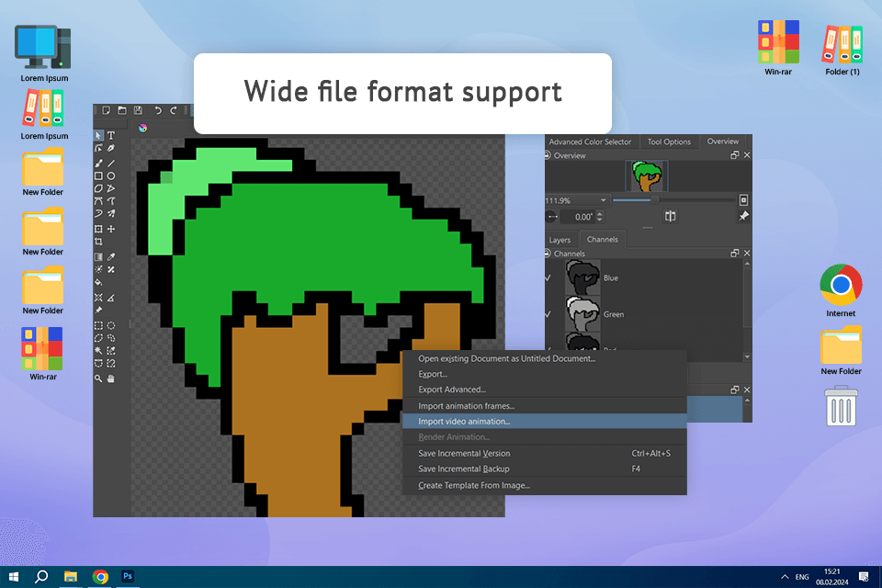Toggle the lock icon on Overview docker
The image size is (882, 588).
548,155
